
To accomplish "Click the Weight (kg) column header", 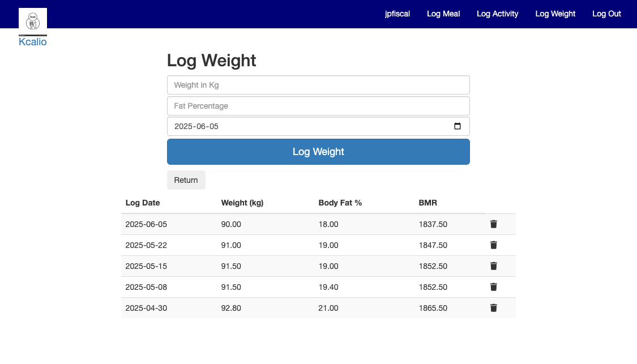I will [242, 203].
